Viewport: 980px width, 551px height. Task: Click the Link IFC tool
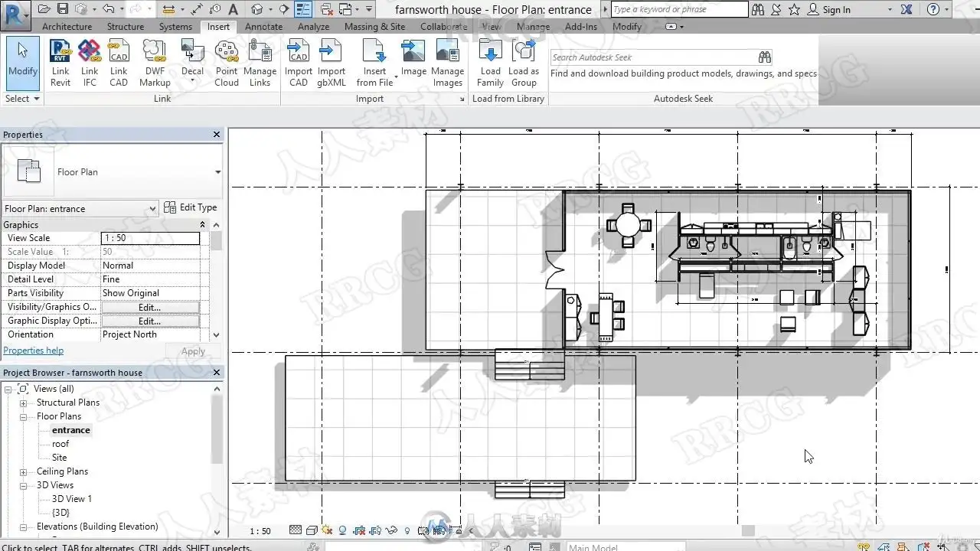click(x=90, y=64)
